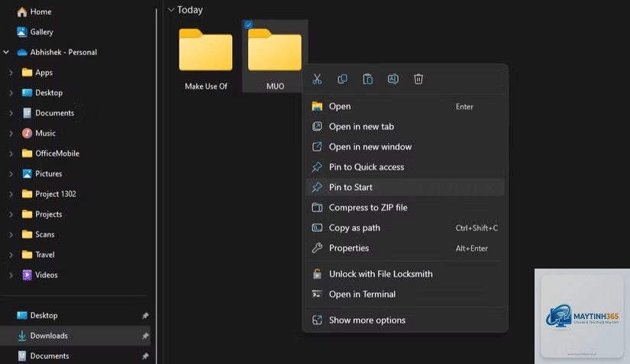Select Open from the context menu

click(x=405, y=106)
